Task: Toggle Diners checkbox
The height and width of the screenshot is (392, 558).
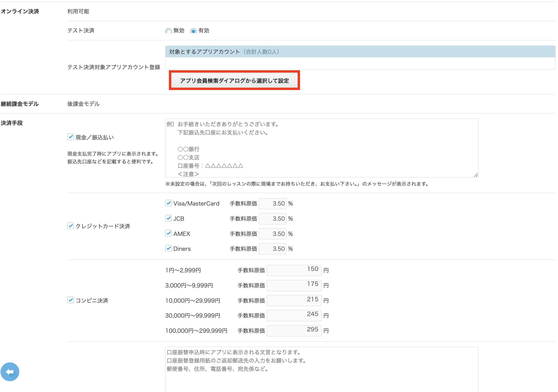Action: 168,248
